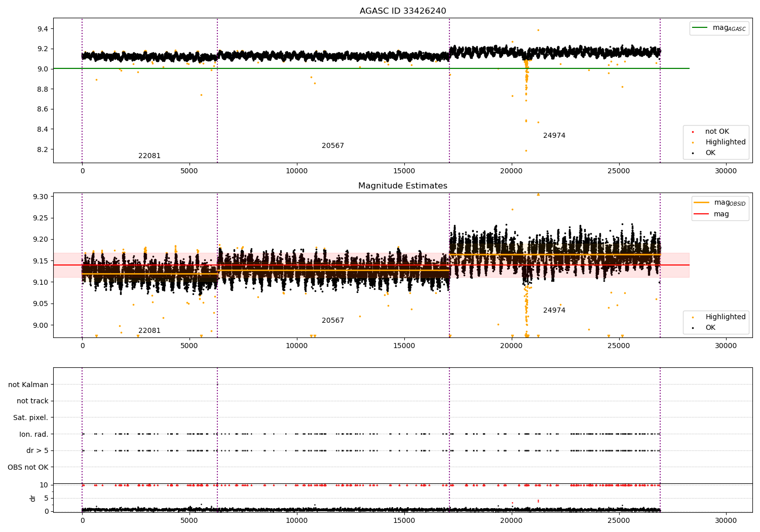760x532 pixels.
Task: Select the red 'mag' legend line
Action: click(702, 214)
